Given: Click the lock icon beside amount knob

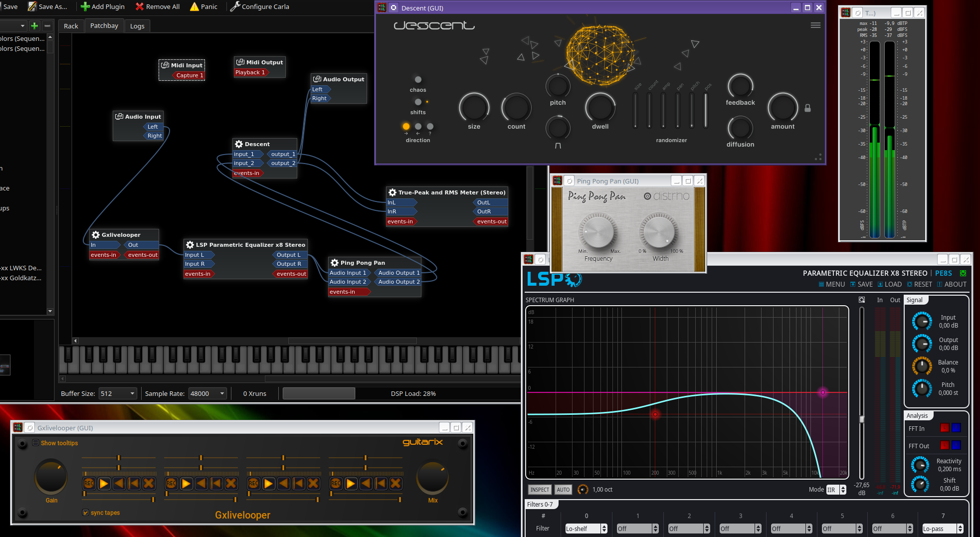Looking at the screenshot, I should [x=807, y=108].
